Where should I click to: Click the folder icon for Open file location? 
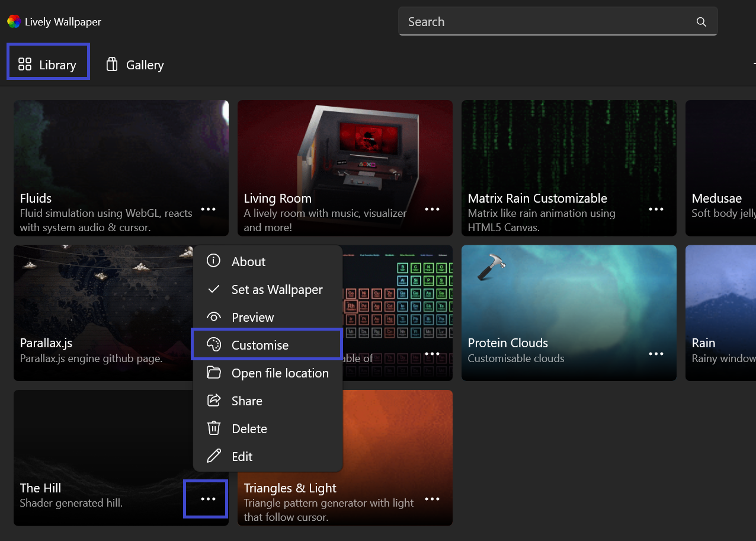pyautogui.click(x=214, y=373)
